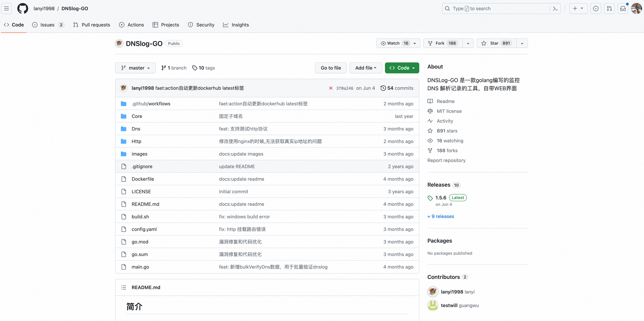644x321 pixels.
Task: Click the scale icon beside MIT license
Action: tap(430, 111)
